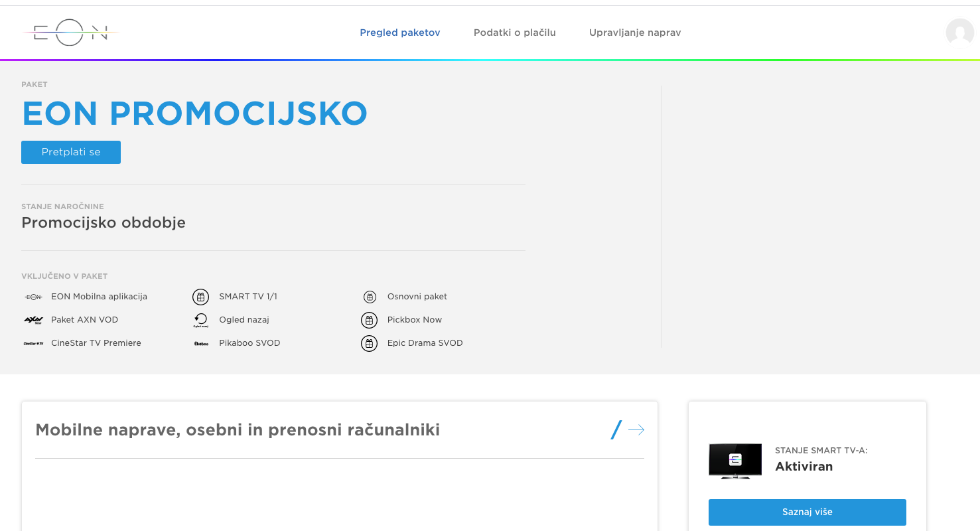This screenshot has width=980, height=531.
Task: Click the gift icon beside SMART TV 1/1
Action: click(x=200, y=297)
